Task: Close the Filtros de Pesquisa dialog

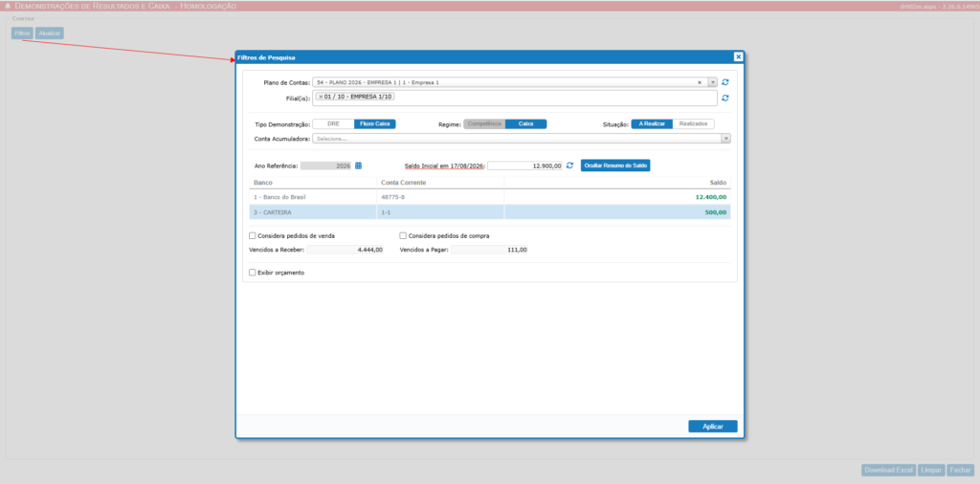Action: (x=738, y=56)
